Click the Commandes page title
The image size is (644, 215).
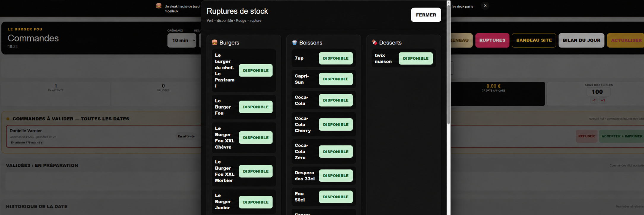pos(33,38)
